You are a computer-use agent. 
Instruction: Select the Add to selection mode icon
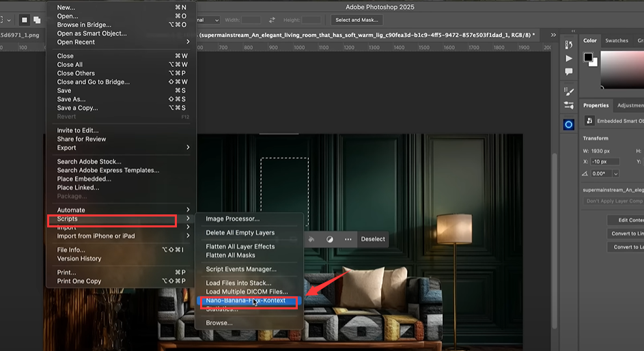click(37, 20)
